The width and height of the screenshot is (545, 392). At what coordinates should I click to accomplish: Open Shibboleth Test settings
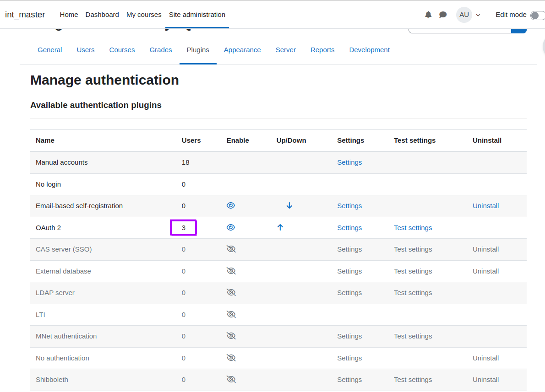pos(413,380)
